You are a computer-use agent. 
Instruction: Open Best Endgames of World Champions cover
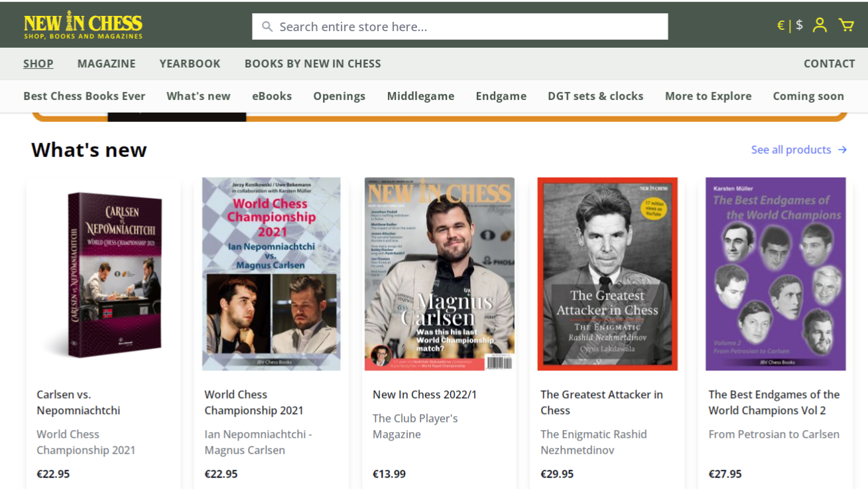tap(775, 274)
